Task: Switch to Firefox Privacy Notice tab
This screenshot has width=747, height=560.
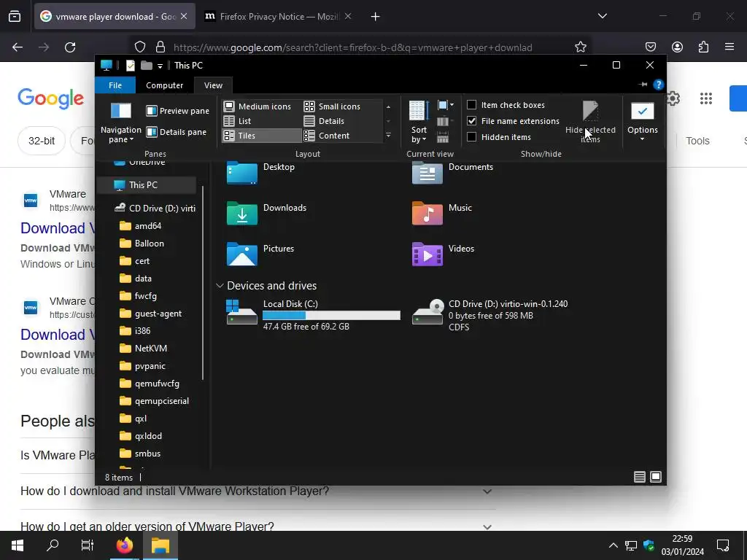Action: (x=278, y=16)
